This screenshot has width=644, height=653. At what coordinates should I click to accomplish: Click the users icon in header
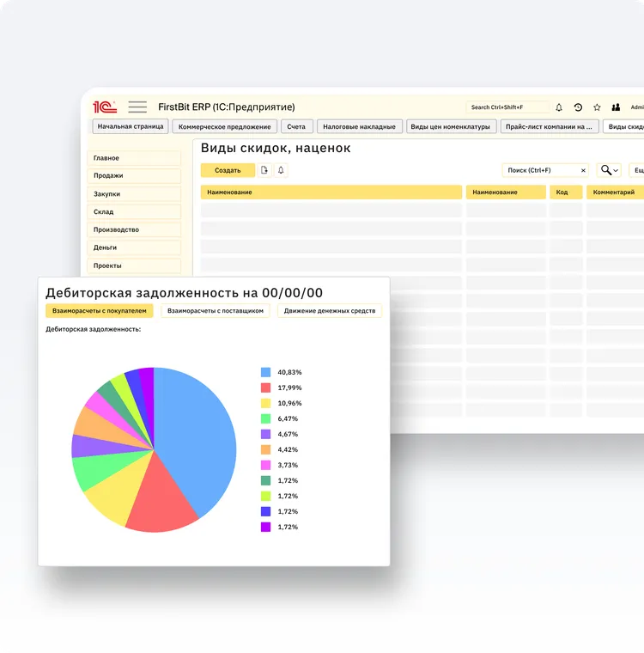[x=616, y=107]
